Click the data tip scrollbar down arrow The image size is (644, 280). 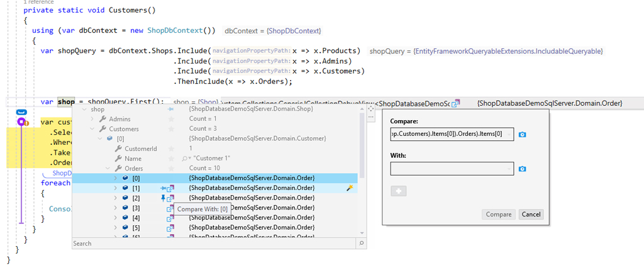(x=362, y=233)
